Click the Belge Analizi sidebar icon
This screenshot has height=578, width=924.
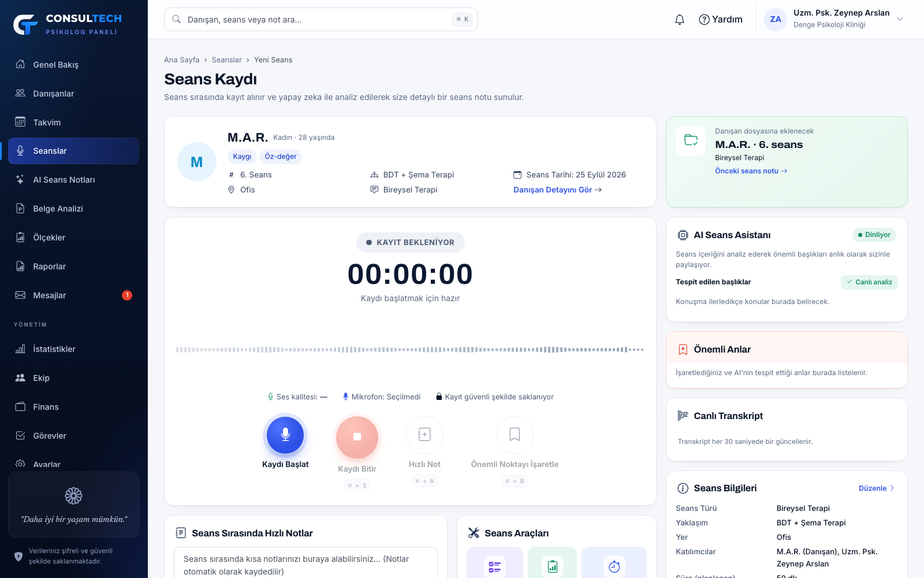coord(20,209)
